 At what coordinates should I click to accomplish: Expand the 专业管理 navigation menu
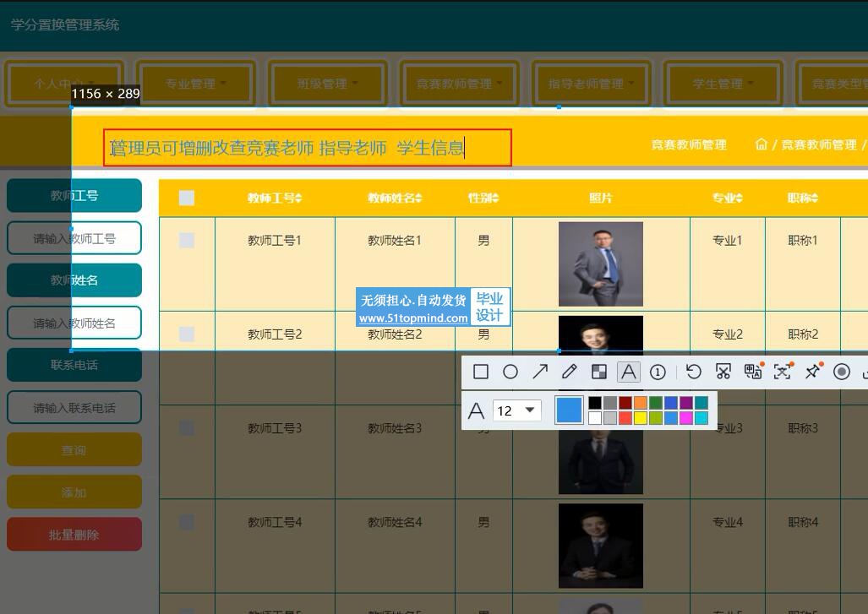[x=196, y=84]
